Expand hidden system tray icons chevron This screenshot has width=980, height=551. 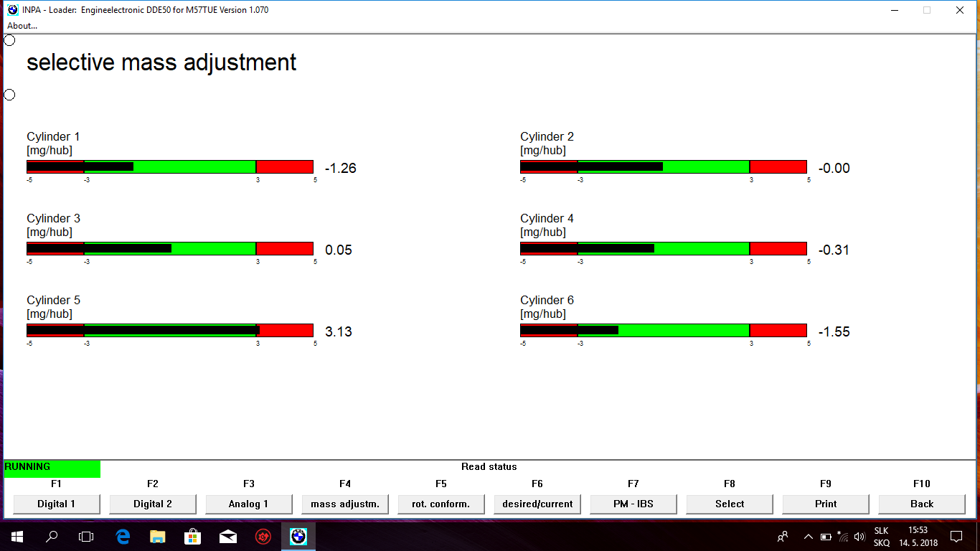coord(809,536)
